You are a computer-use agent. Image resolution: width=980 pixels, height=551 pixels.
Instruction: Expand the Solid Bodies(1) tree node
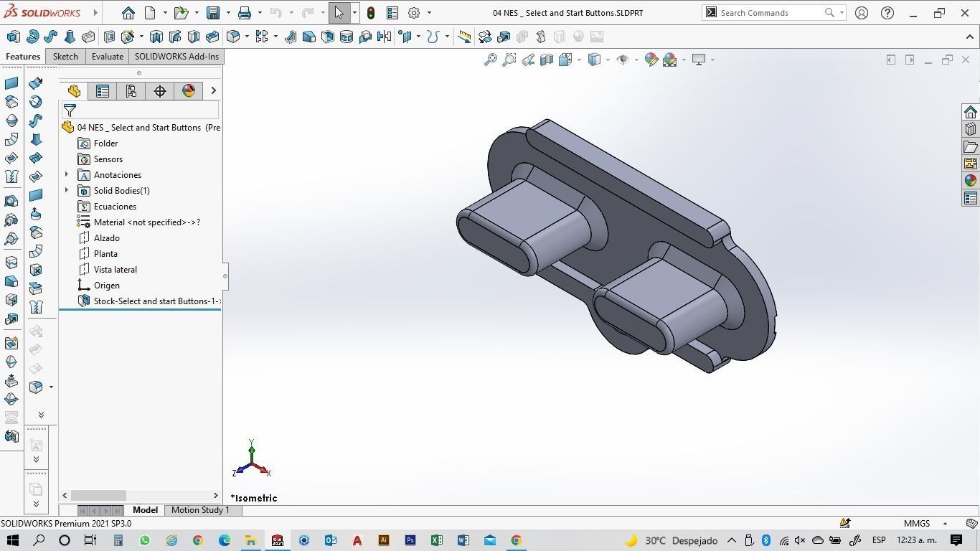pyautogui.click(x=67, y=190)
